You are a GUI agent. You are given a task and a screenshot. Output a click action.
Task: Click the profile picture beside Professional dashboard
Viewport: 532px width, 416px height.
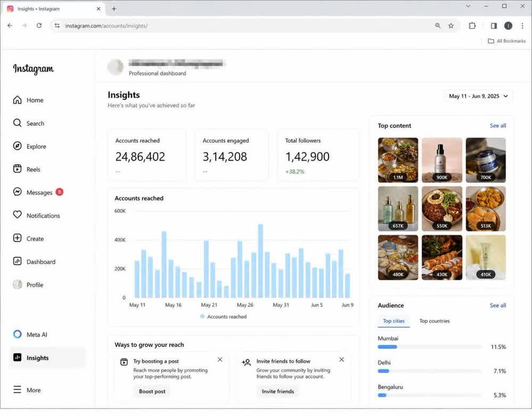[x=115, y=66]
